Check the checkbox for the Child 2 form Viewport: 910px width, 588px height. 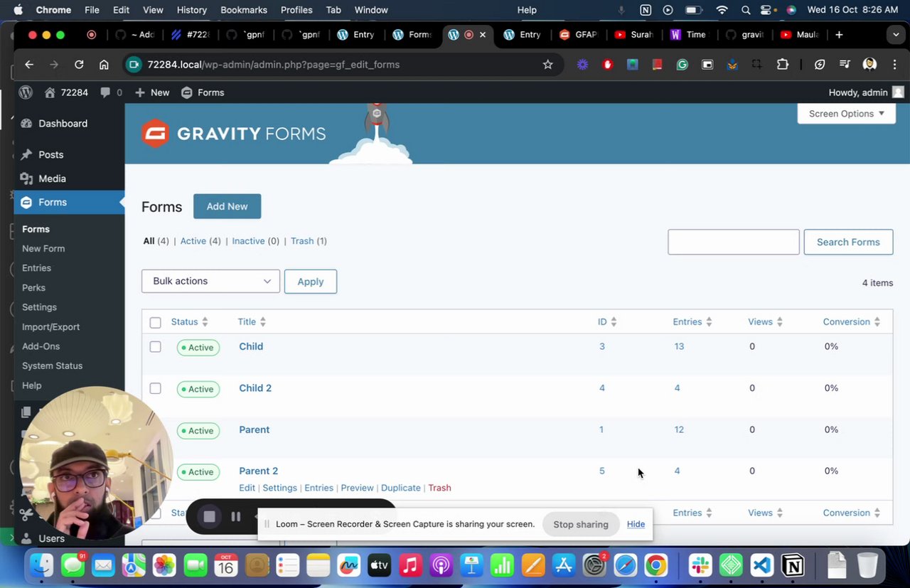[156, 388]
